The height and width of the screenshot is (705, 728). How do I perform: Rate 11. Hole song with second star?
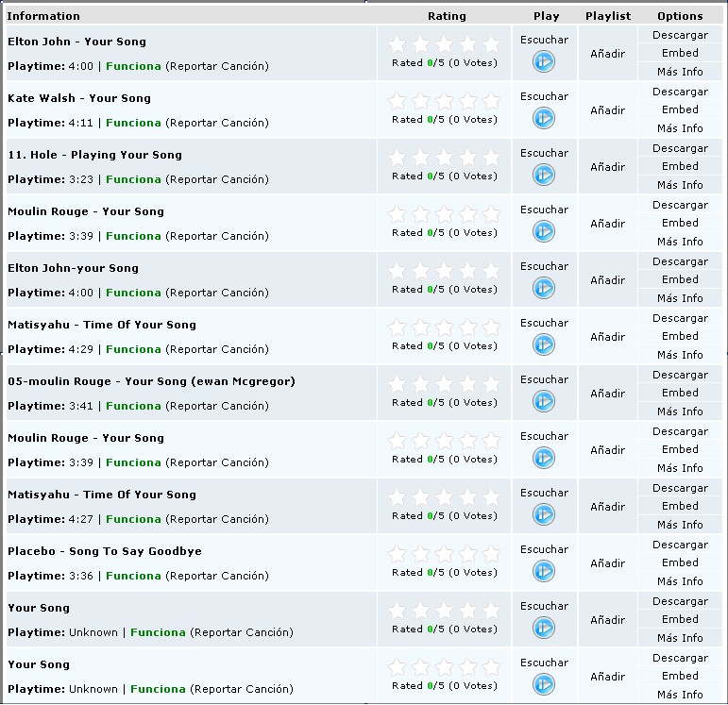pyautogui.click(x=420, y=158)
